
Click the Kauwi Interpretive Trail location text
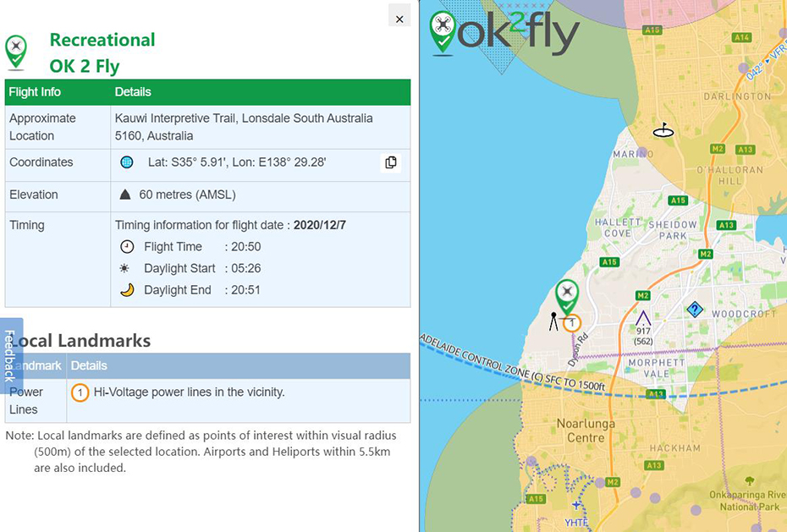(x=244, y=127)
